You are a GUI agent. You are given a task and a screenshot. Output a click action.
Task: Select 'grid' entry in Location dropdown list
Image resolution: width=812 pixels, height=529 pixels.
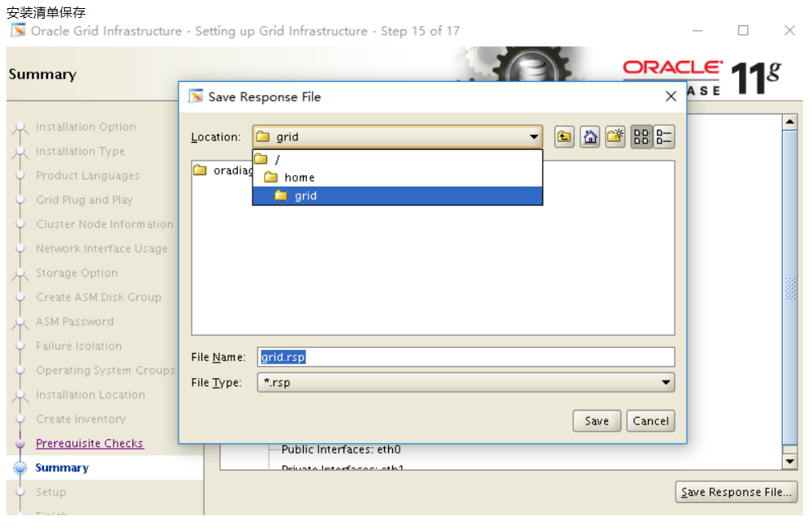click(x=397, y=196)
